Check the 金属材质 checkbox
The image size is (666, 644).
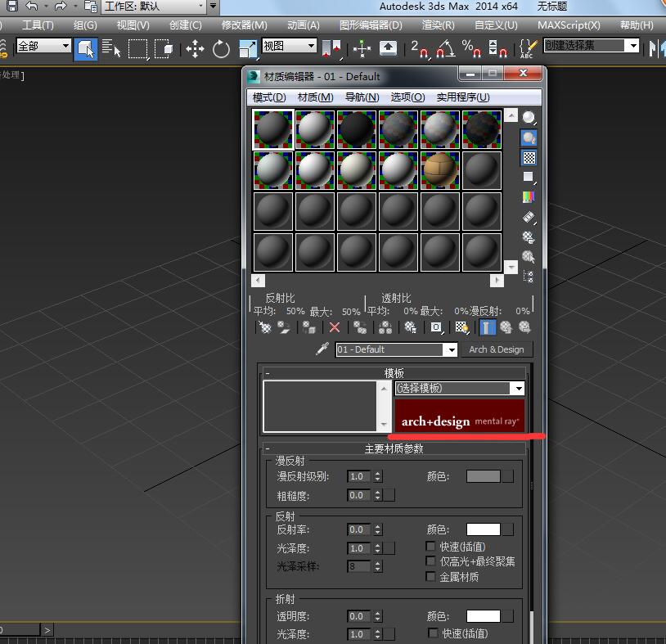click(x=431, y=577)
